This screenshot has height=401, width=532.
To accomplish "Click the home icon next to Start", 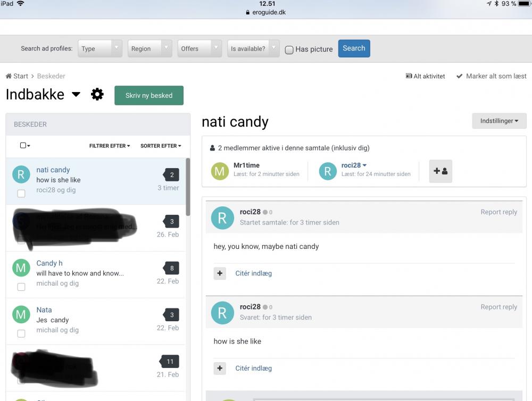I will pyautogui.click(x=9, y=76).
